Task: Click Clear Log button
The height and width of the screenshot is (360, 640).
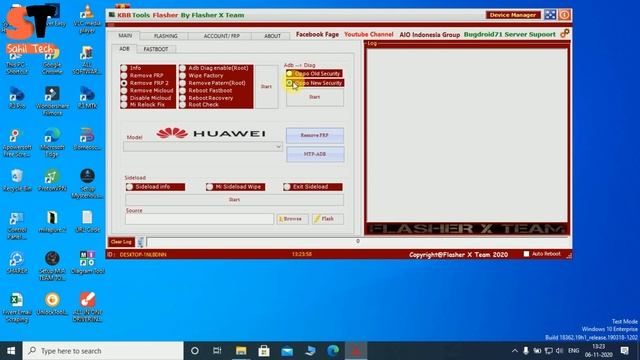Action: coord(121,242)
